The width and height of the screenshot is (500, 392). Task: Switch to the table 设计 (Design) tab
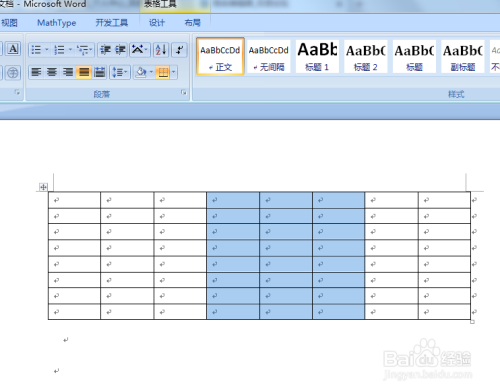tap(157, 23)
